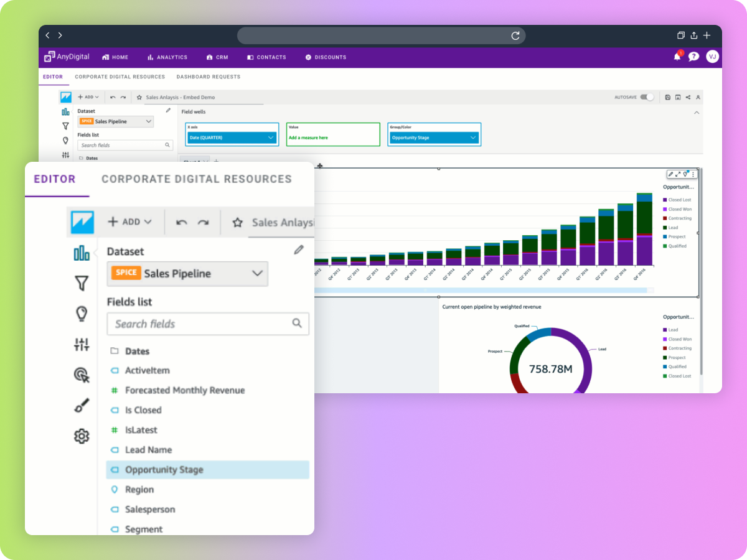This screenshot has height=560, width=747.
Task: Open Settings gear icon in sidebar
Action: click(82, 436)
